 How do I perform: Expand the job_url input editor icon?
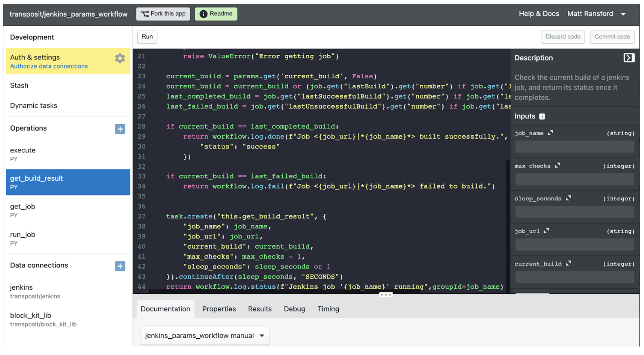click(x=546, y=231)
